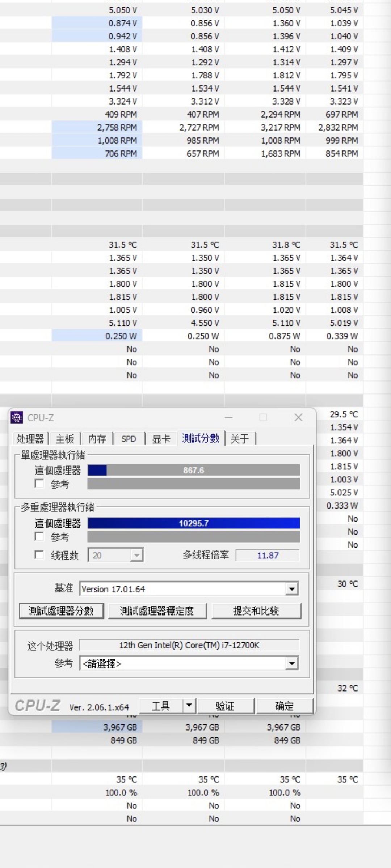Image resolution: width=391 pixels, height=868 pixels.
Task: Open the SPD tab
Action: pyautogui.click(x=129, y=439)
